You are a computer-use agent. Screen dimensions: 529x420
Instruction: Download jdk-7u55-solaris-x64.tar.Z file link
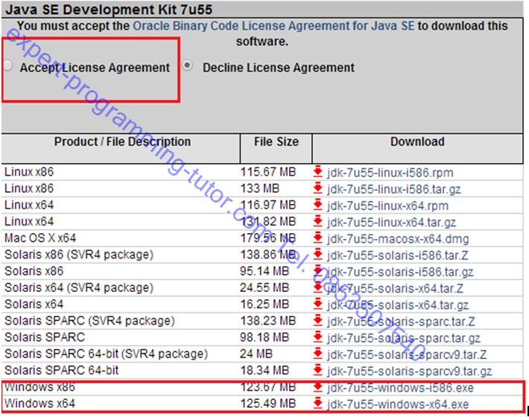395,288
